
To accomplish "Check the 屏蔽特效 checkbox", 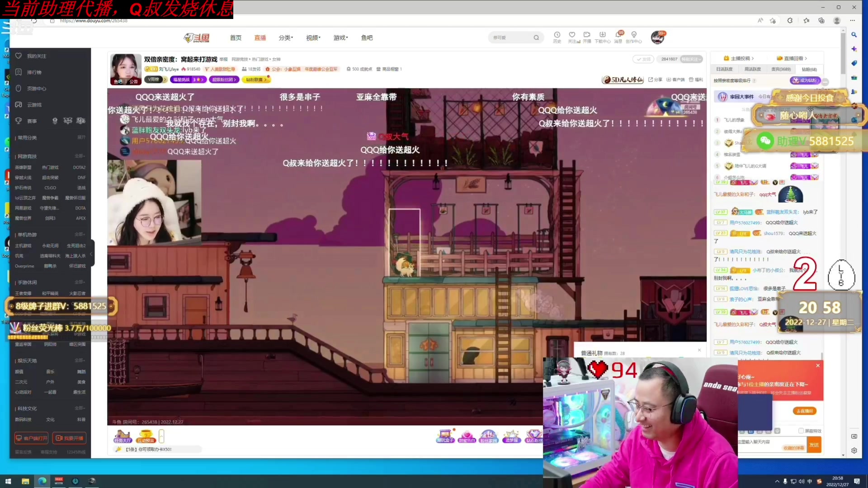I will pyautogui.click(x=801, y=431).
